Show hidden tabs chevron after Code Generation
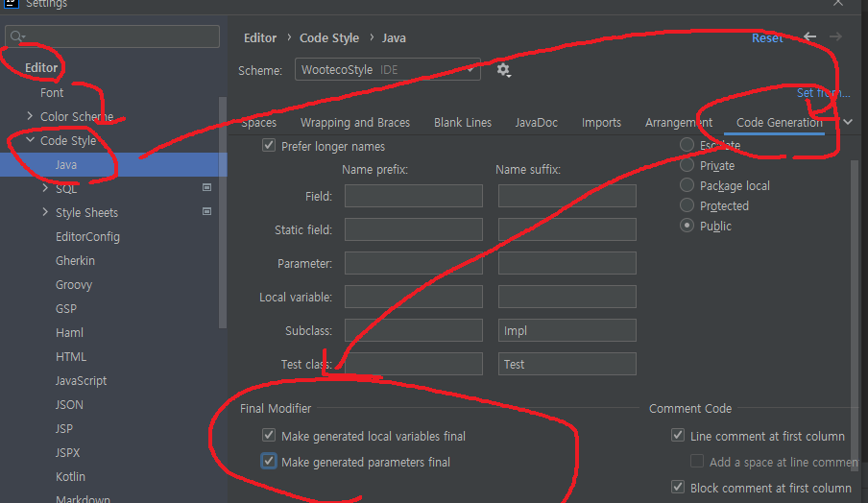 pyautogui.click(x=848, y=122)
